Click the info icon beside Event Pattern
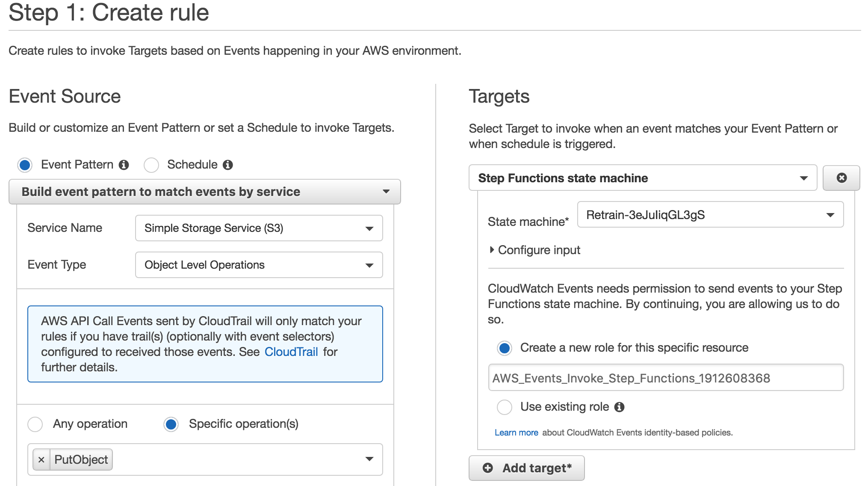The width and height of the screenshot is (868, 486). 124,165
